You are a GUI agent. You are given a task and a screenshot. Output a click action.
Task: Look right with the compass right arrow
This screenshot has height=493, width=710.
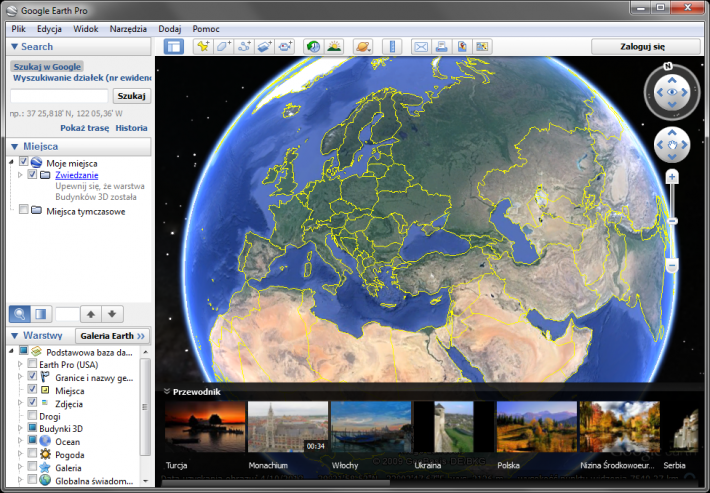click(x=685, y=92)
